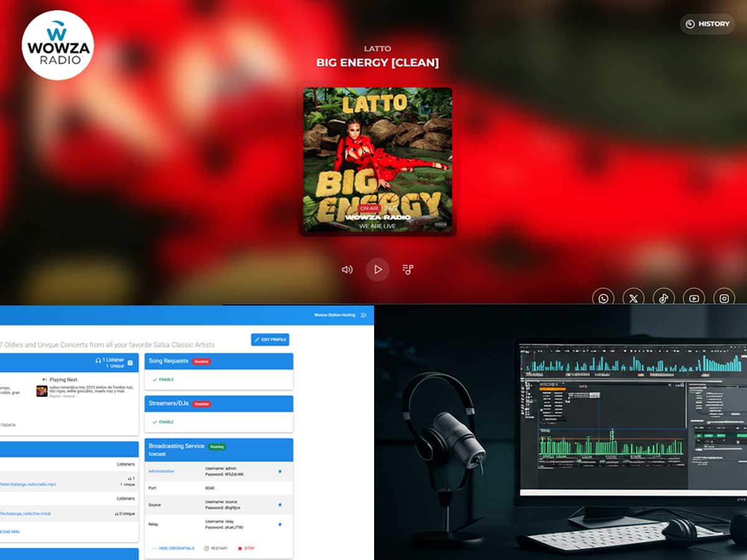Stop the broadcasting service
The width and height of the screenshot is (747, 560).
247,548
